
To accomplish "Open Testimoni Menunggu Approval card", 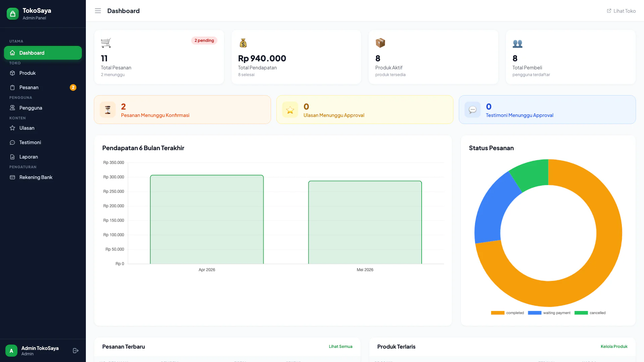I will coord(547,110).
